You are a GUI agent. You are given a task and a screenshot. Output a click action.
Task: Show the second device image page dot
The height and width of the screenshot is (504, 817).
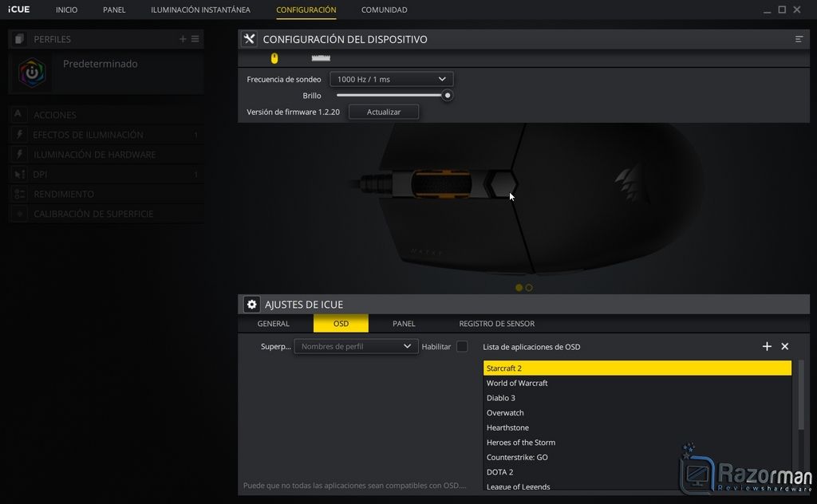529,287
